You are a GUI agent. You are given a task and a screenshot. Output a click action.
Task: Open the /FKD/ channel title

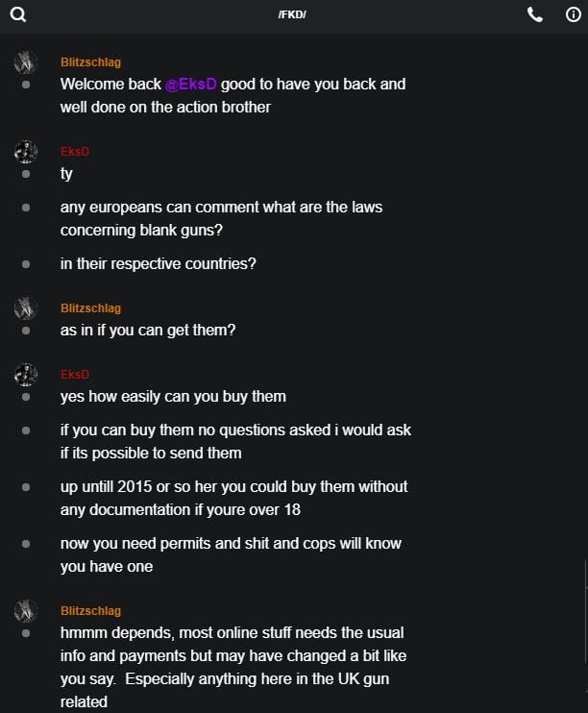point(292,14)
